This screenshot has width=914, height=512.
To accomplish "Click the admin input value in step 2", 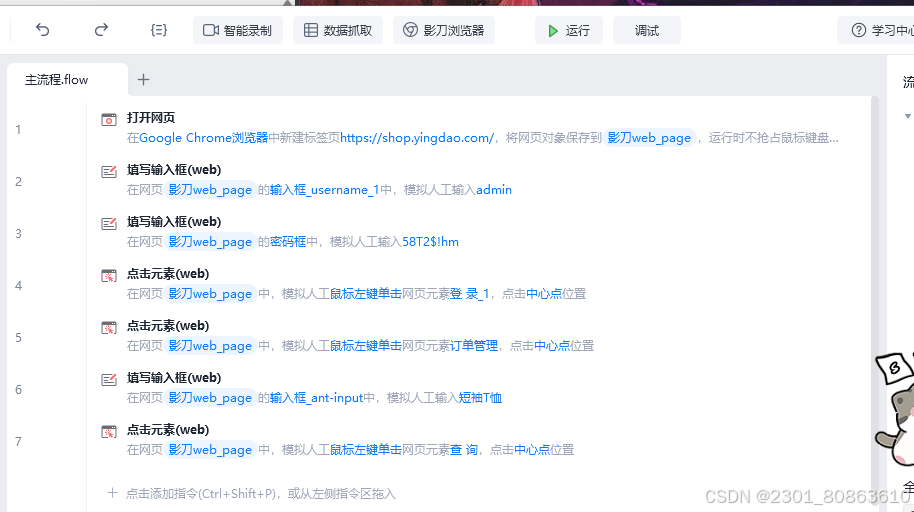I will point(494,190).
